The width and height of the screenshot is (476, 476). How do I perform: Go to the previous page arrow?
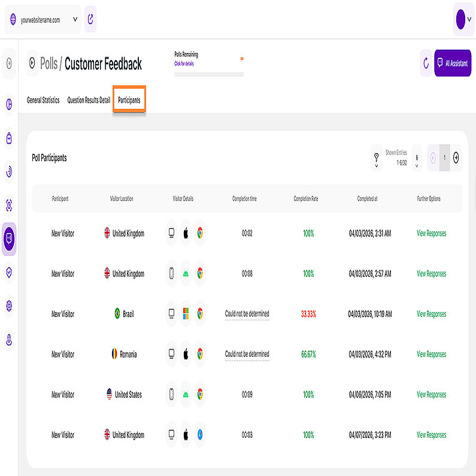point(433,158)
